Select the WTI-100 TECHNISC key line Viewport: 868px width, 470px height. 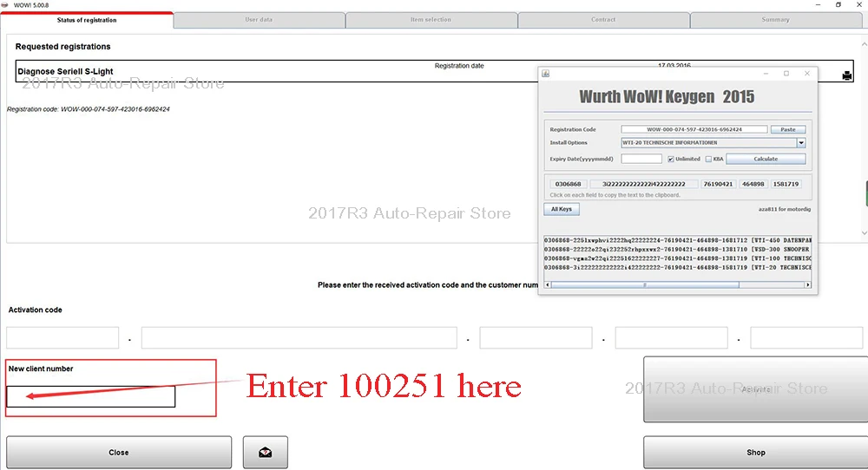678,258
